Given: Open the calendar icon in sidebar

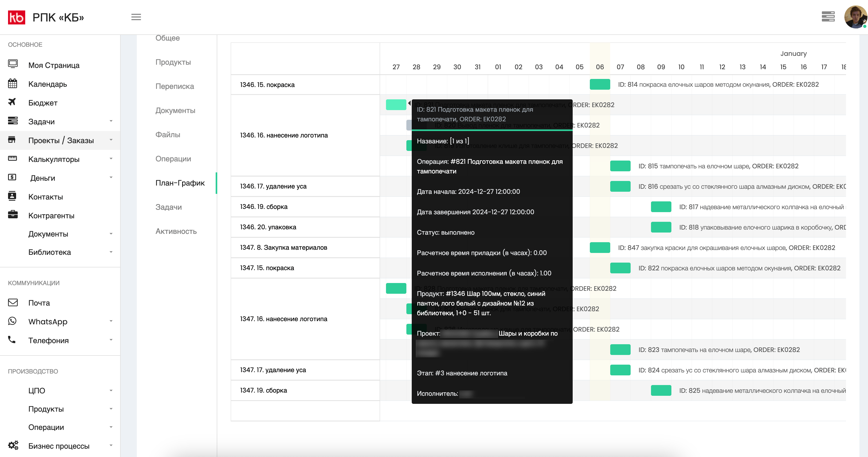Looking at the screenshot, I should click(12, 84).
